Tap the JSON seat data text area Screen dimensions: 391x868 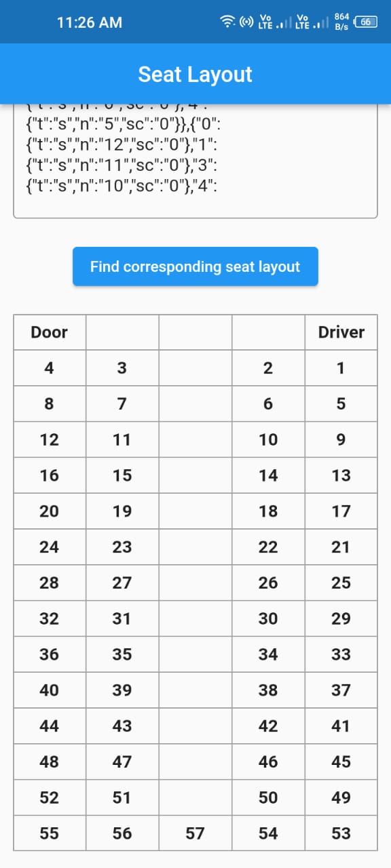point(195,159)
